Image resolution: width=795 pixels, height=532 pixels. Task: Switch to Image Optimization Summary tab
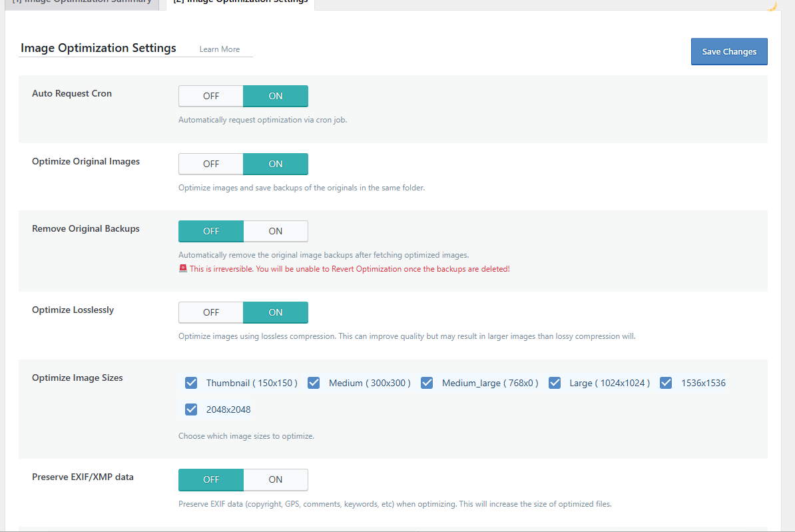82,3
